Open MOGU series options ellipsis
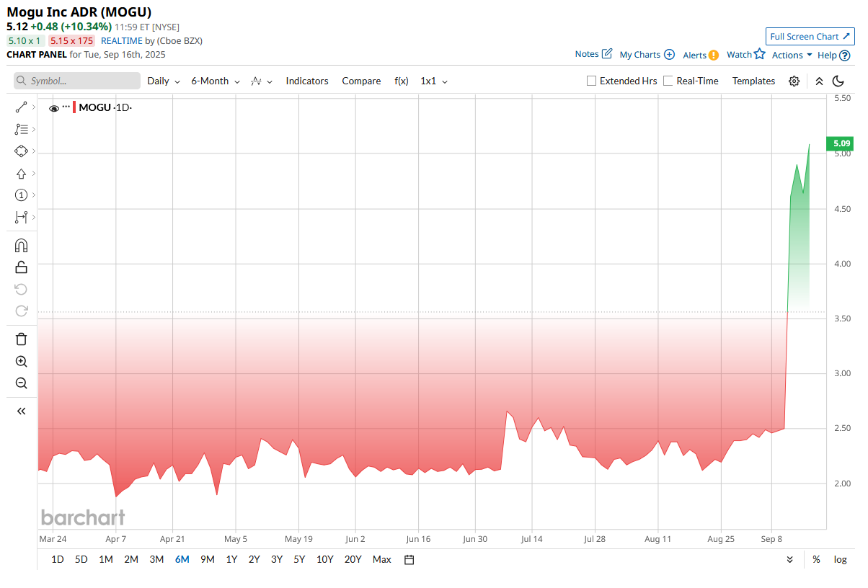Viewport: 868px width, 588px height. pyautogui.click(x=66, y=106)
